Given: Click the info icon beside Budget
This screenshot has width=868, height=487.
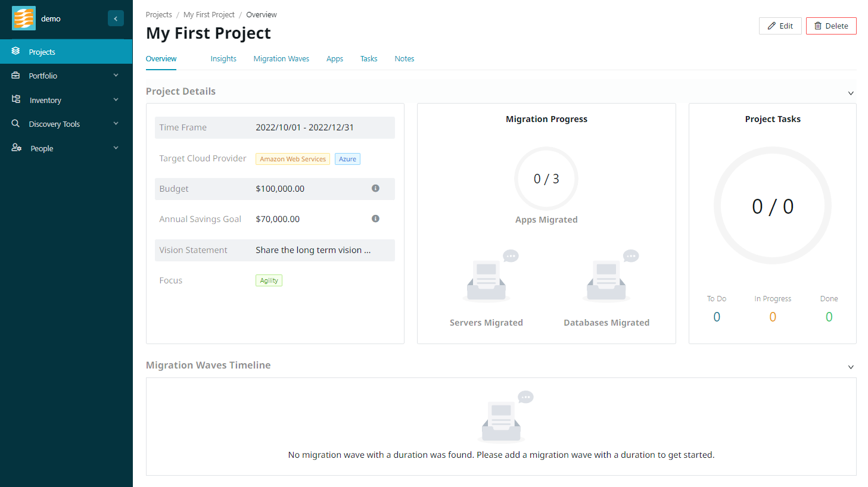Looking at the screenshot, I should click(x=375, y=188).
